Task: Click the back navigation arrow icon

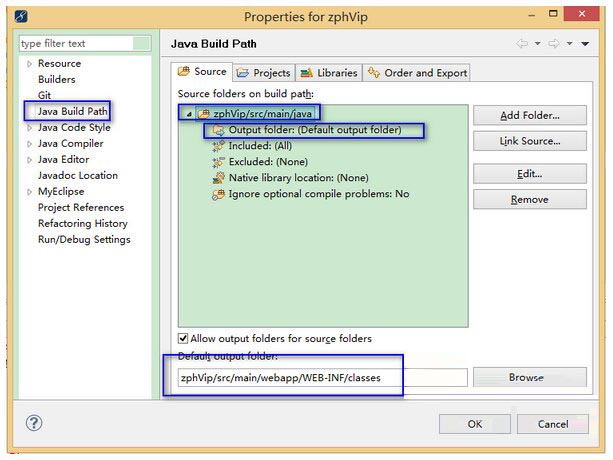Action: tap(522, 44)
